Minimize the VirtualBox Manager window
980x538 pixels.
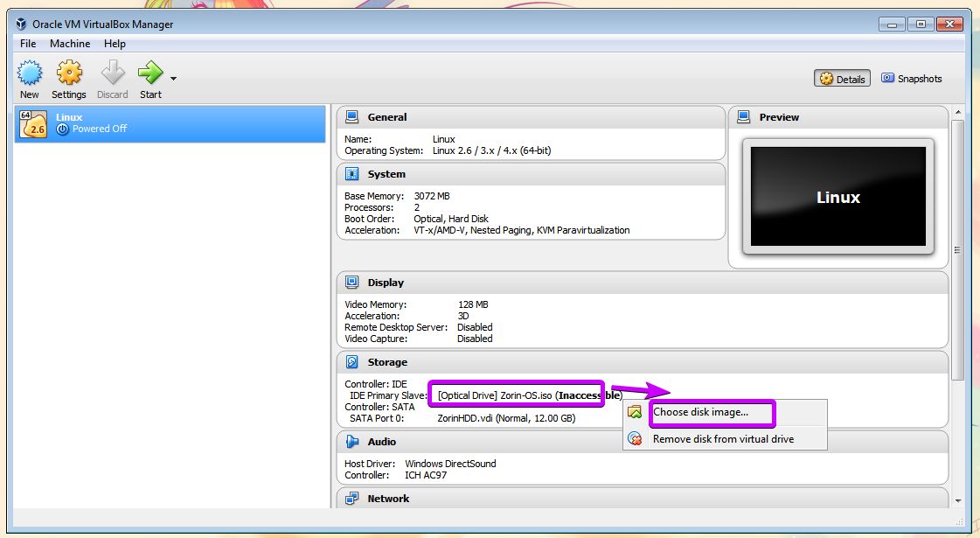[x=892, y=24]
